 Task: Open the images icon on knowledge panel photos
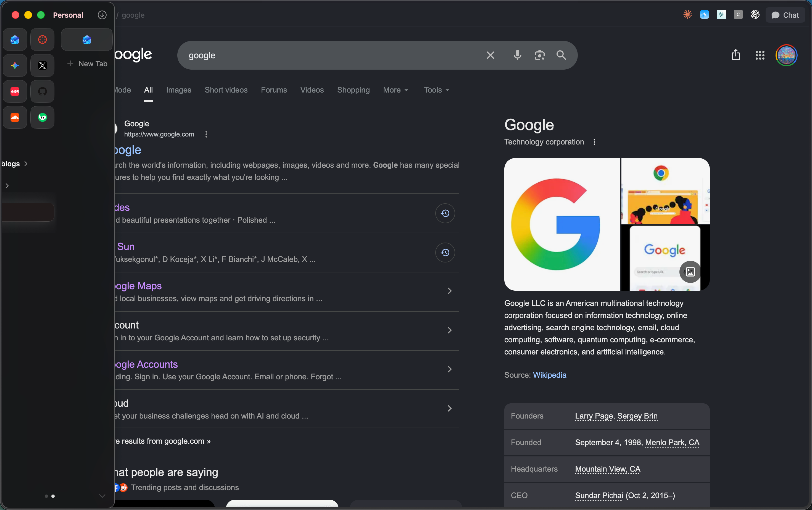click(x=690, y=272)
